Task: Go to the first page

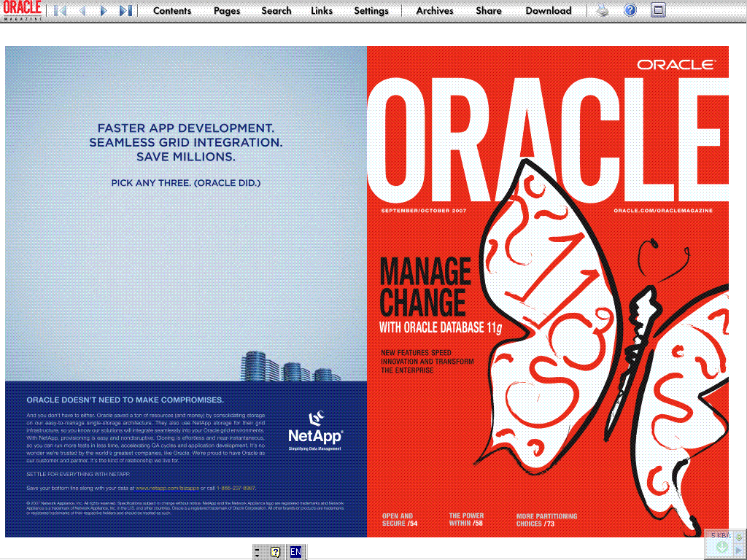Action: point(61,11)
